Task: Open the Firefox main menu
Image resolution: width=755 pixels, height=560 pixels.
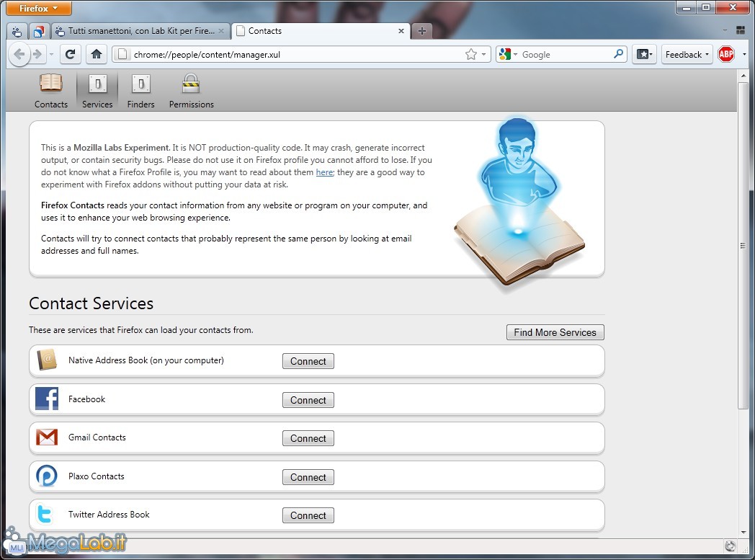Action: [x=38, y=8]
